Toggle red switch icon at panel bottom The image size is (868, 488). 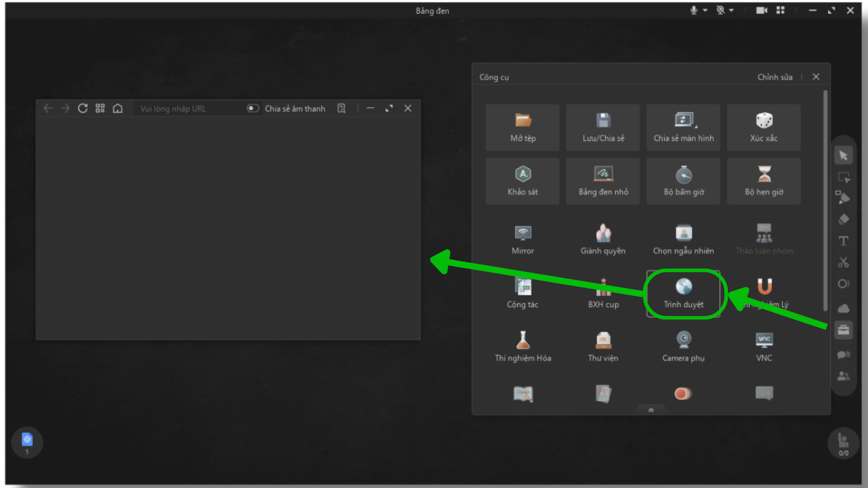pos(683,394)
